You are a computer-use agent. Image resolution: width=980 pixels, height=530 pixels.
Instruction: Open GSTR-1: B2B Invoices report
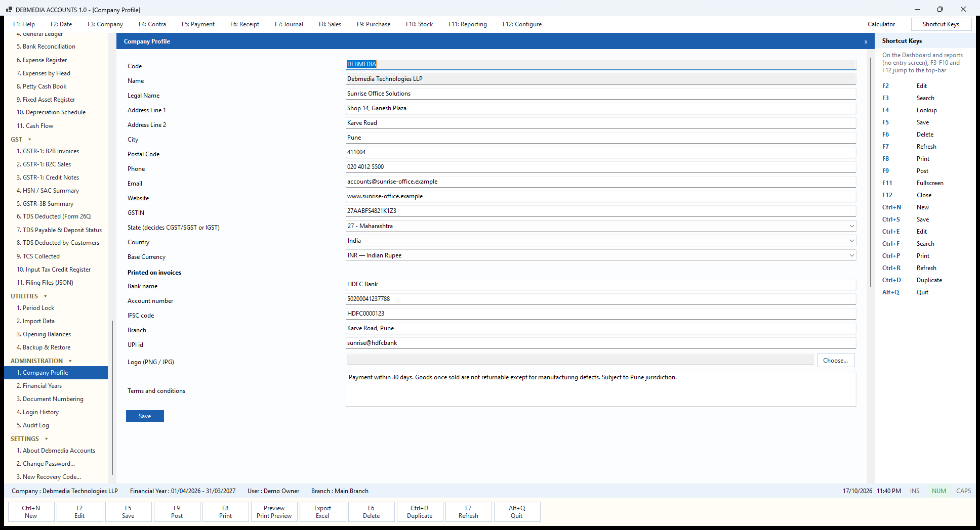pyautogui.click(x=48, y=151)
